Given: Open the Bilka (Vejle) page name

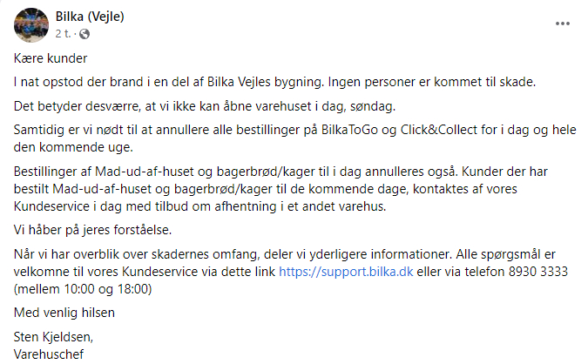Looking at the screenshot, I should [90, 17].
